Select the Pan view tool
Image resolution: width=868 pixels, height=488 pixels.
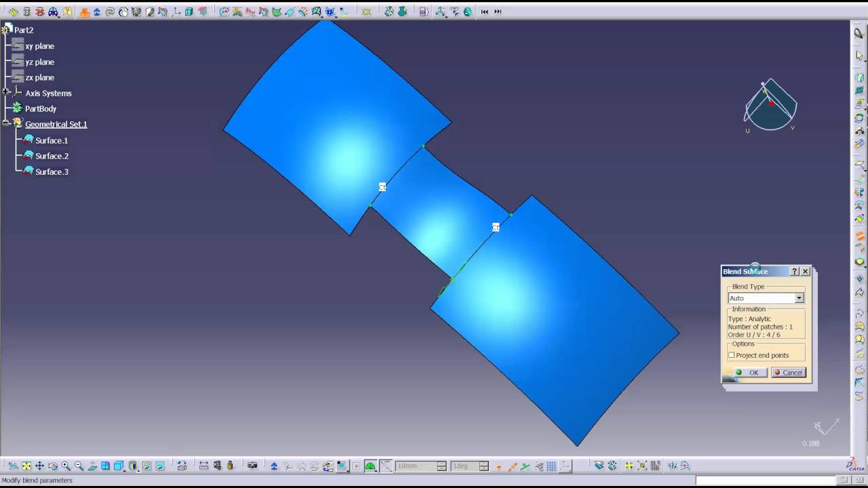coord(39,466)
